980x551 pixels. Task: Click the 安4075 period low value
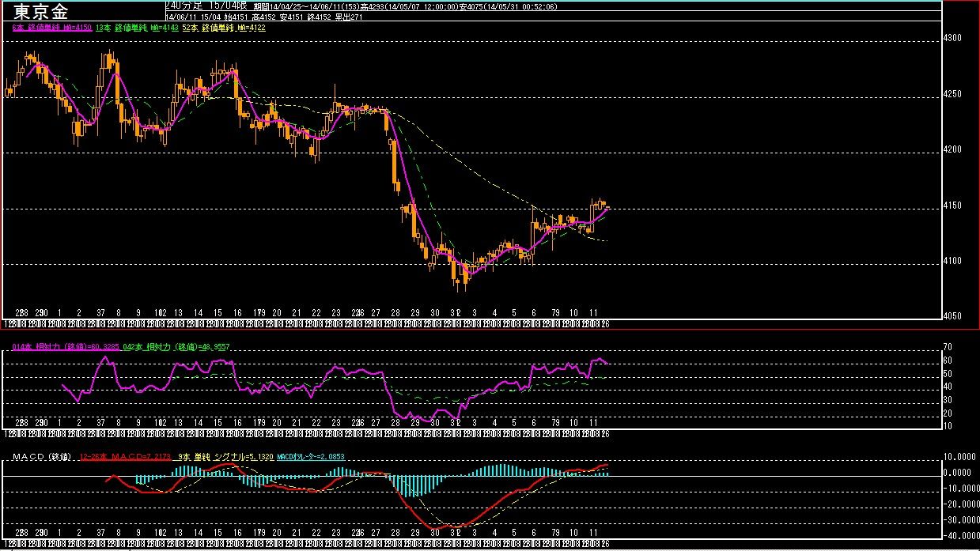(x=471, y=6)
